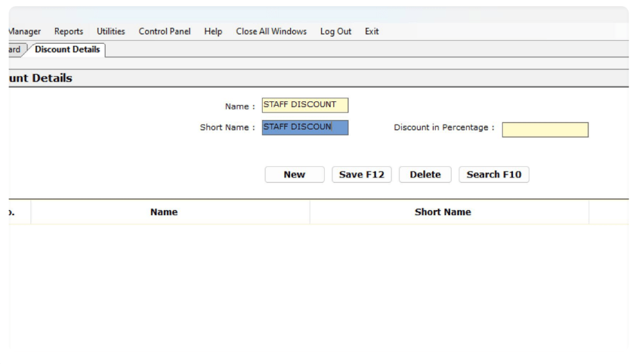Open the Reports menu
The image size is (633, 364).
[69, 32]
